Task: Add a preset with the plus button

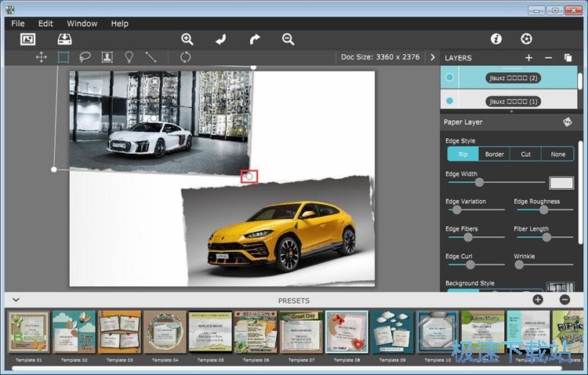Action: [538, 300]
